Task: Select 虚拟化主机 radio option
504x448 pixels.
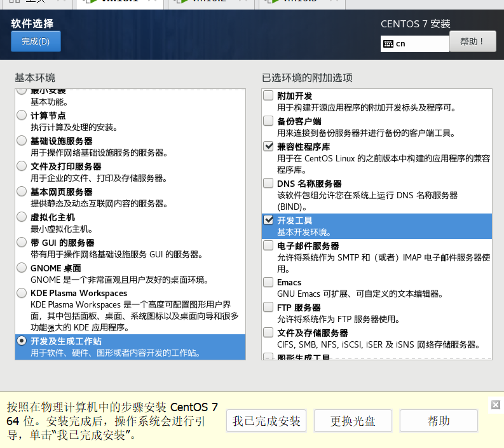Action: (x=22, y=217)
